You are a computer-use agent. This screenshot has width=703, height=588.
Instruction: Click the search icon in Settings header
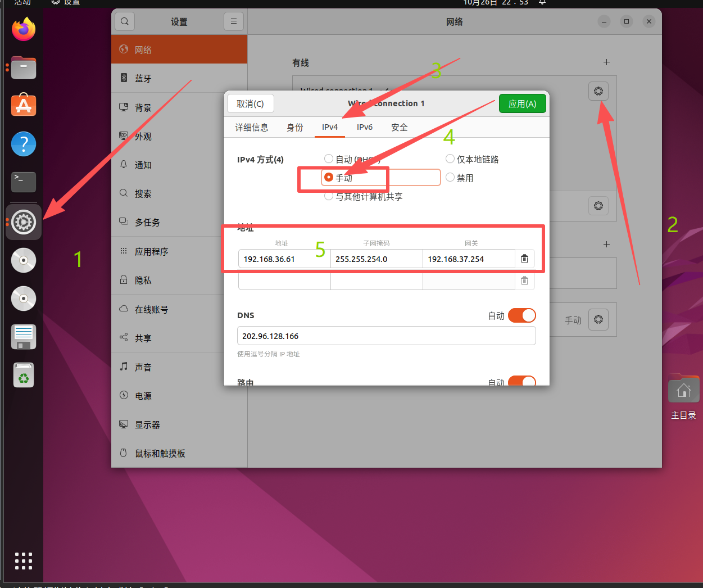coord(125,21)
